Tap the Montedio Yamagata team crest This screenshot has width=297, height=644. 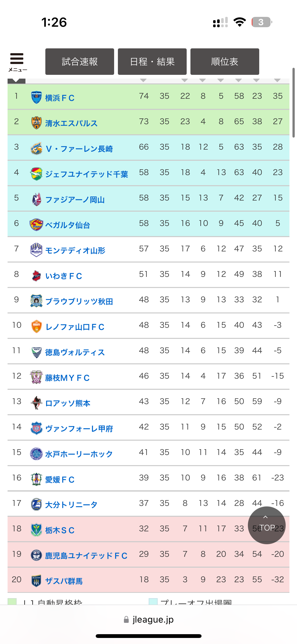click(x=36, y=250)
